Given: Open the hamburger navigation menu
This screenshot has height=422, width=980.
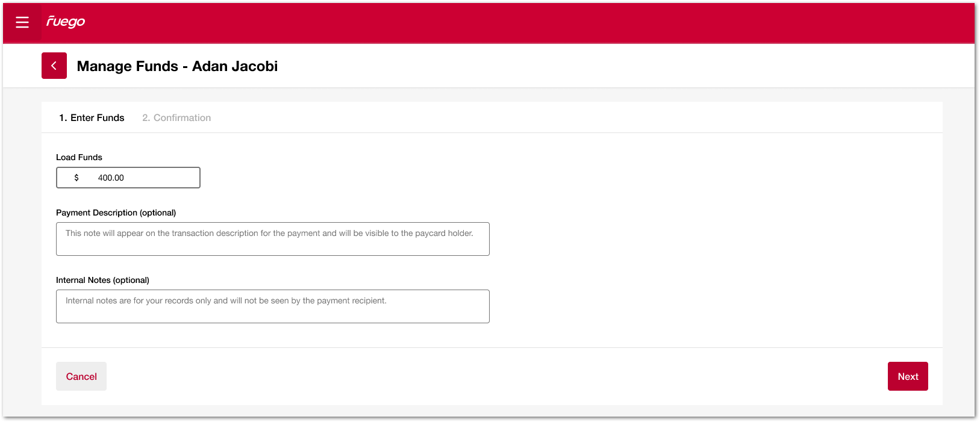Looking at the screenshot, I should point(22,22).
